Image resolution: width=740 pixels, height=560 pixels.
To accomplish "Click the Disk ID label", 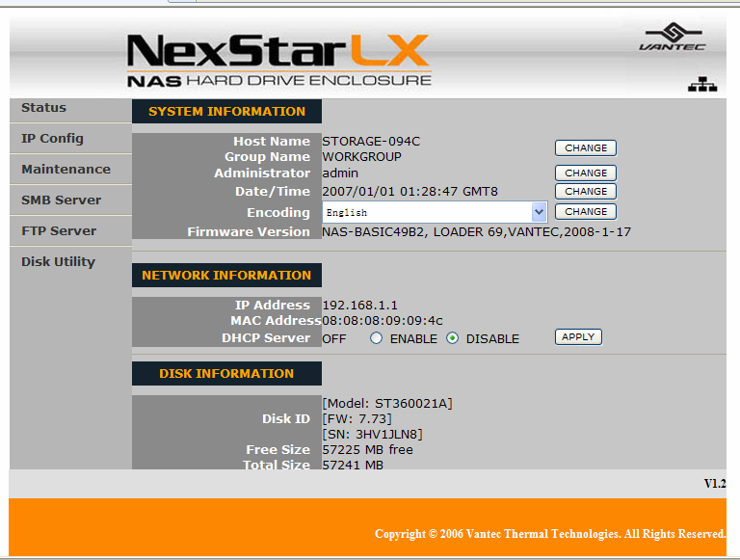I will tap(286, 419).
